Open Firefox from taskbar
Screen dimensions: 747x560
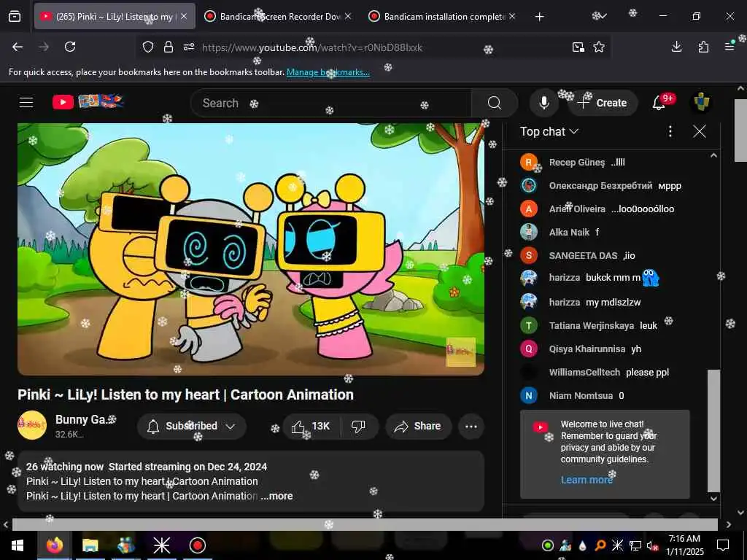pyautogui.click(x=54, y=545)
